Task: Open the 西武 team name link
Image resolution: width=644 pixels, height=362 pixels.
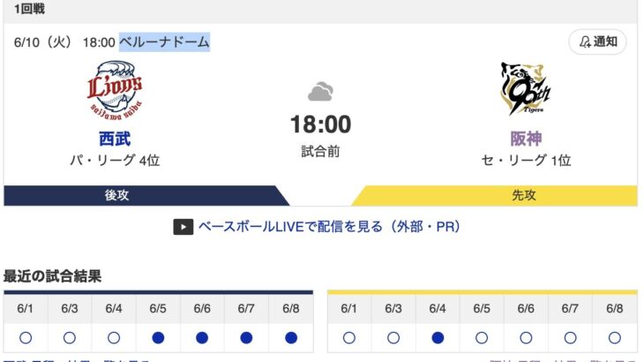Action: [115, 139]
